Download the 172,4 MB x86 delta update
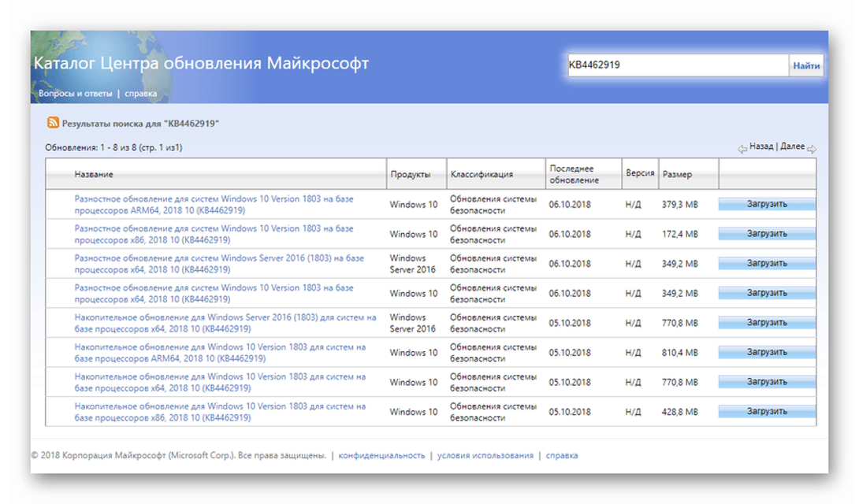Viewport: 859px width, 504px height. point(767,234)
